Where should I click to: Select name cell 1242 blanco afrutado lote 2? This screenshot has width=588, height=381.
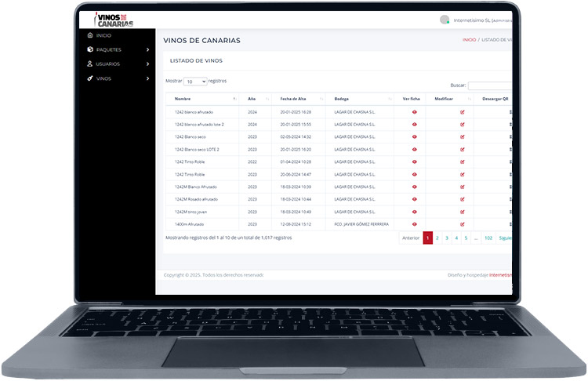click(x=199, y=125)
